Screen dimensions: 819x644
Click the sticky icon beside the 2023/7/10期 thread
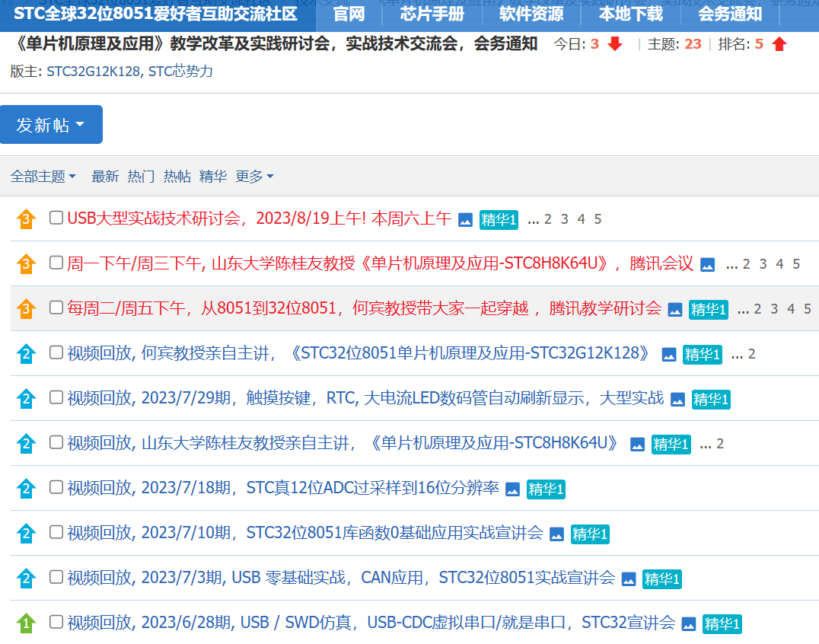coord(26,534)
